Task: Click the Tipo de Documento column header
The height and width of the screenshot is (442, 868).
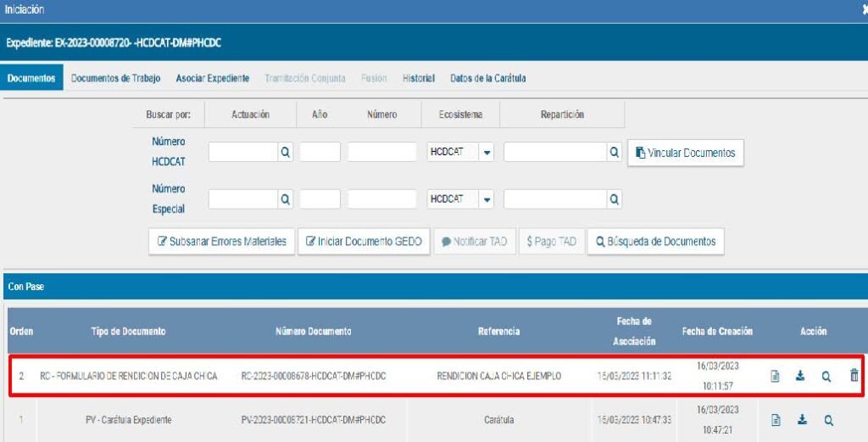Action: (x=129, y=331)
